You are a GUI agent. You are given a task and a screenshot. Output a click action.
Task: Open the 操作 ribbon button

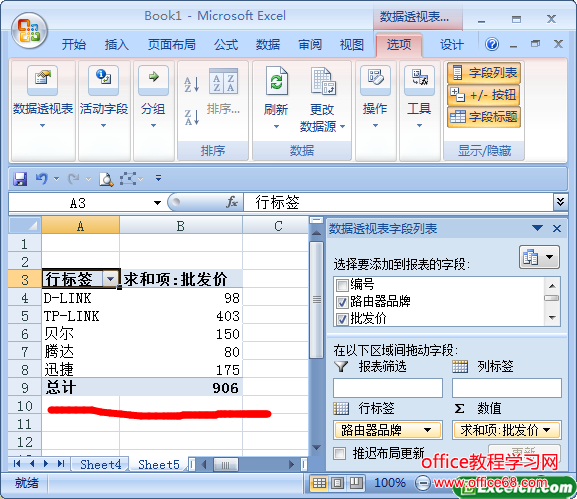pos(375,97)
